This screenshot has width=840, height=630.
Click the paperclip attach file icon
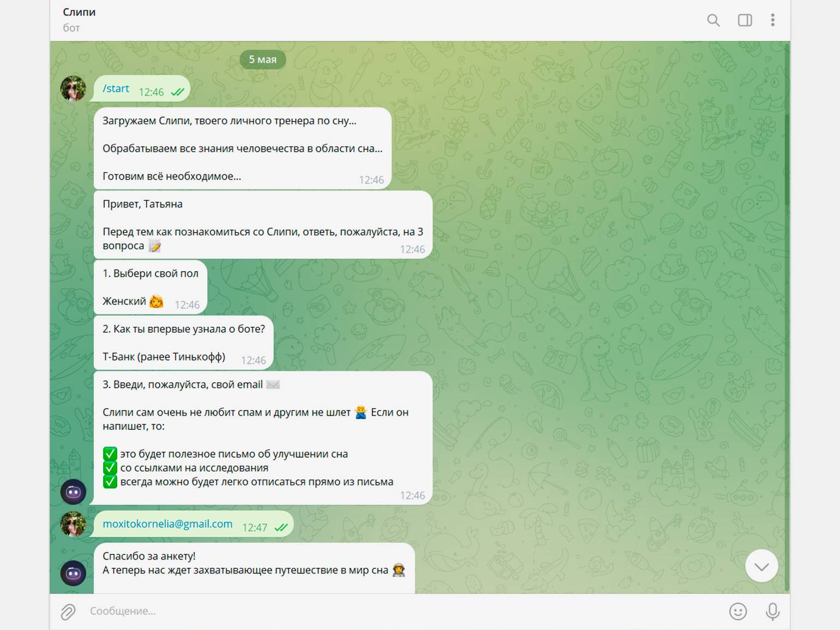(x=68, y=611)
